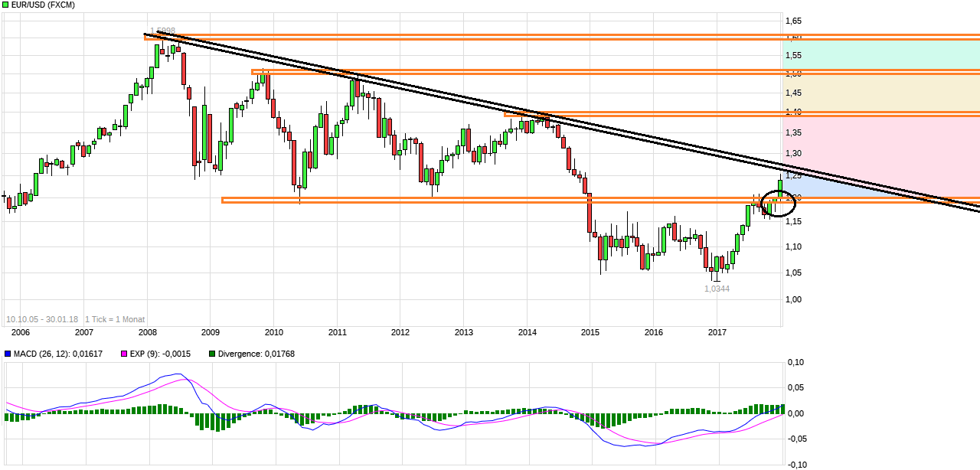
Task: Click the 1,15 price axis label
Action: (793, 222)
